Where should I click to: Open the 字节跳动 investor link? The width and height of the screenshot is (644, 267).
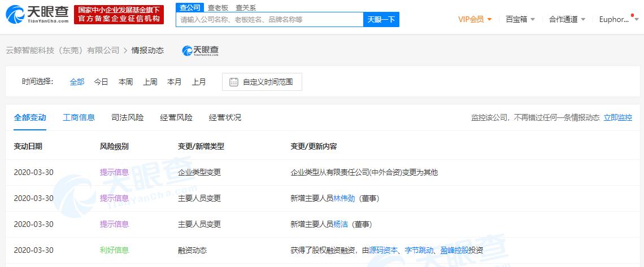(x=419, y=250)
